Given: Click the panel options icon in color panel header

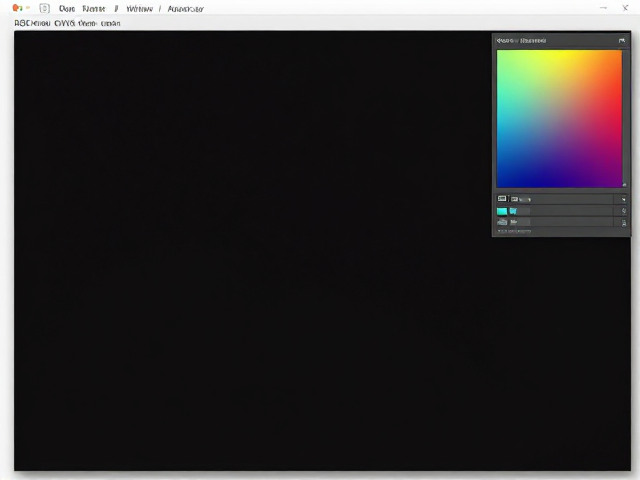Looking at the screenshot, I should point(622,40).
